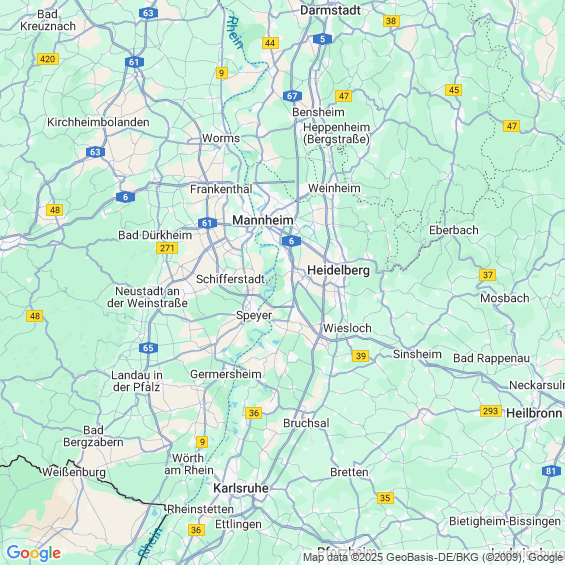Click the yellow 39 shield near Wiesloch

pyautogui.click(x=361, y=356)
